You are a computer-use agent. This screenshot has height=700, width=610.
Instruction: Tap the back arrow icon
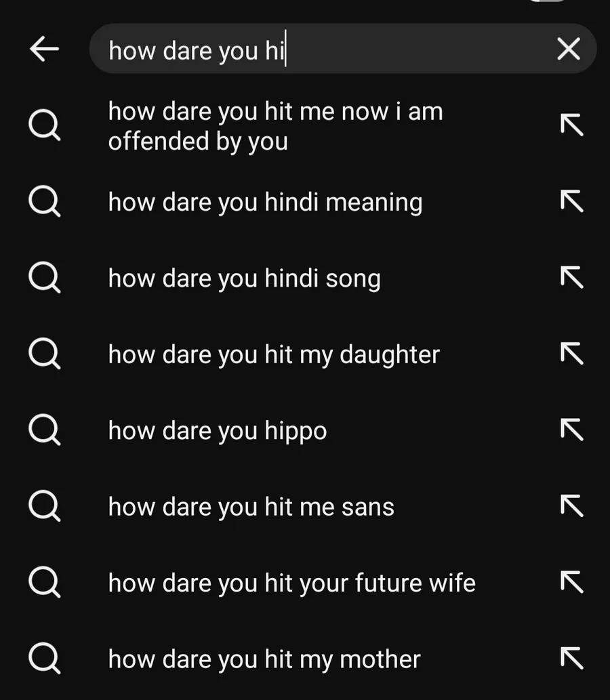click(44, 49)
